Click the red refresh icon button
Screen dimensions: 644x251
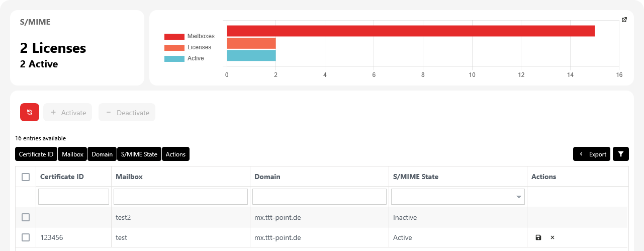pos(30,113)
